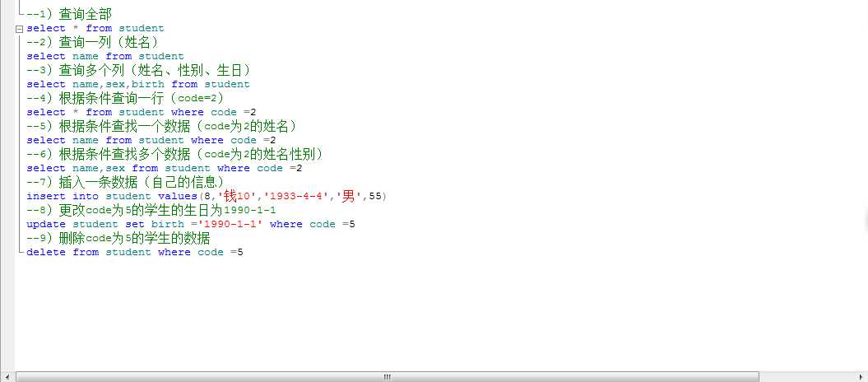Viewport: 868px width, 382px height.
Task: Click the left arrow of horizontal scrollbar
Action: pyautogui.click(x=6, y=377)
